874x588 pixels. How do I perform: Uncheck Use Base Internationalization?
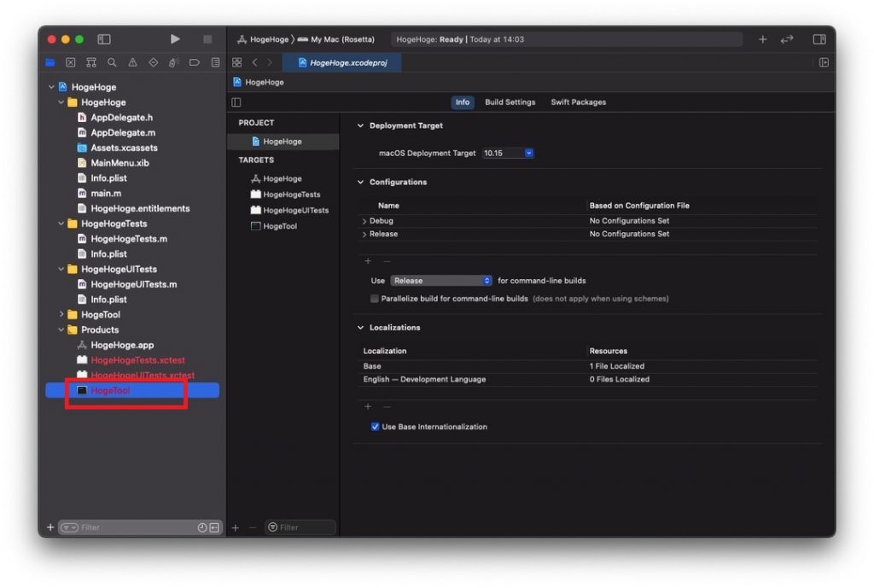coord(376,427)
